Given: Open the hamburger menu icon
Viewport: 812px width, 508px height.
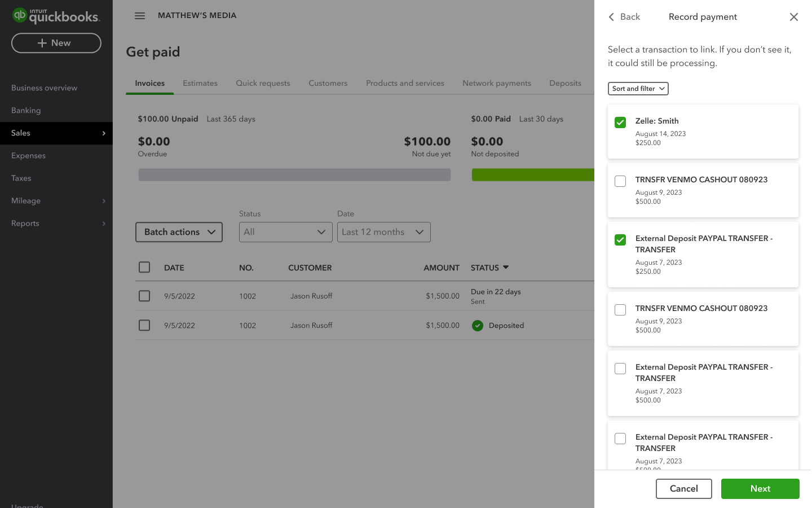Looking at the screenshot, I should pos(140,16).
